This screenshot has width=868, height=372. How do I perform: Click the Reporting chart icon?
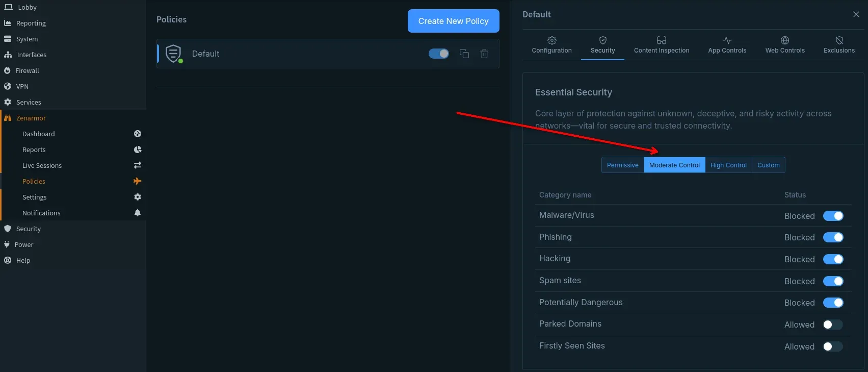pyautogui.click(x=8, y=23)
